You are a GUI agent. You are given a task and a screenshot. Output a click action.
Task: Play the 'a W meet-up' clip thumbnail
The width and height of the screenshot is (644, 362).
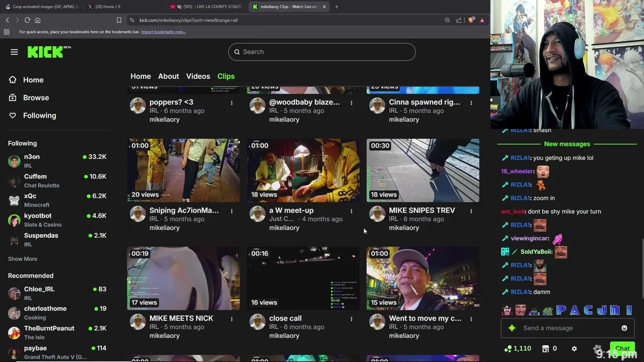(303, 170)
